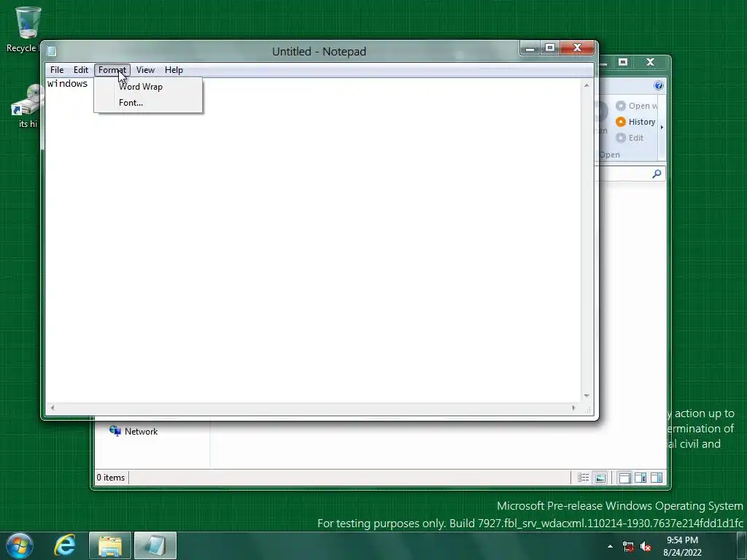Maximize the Explorer window behind Notepad
747x560 pixels.
click(623, 63)
